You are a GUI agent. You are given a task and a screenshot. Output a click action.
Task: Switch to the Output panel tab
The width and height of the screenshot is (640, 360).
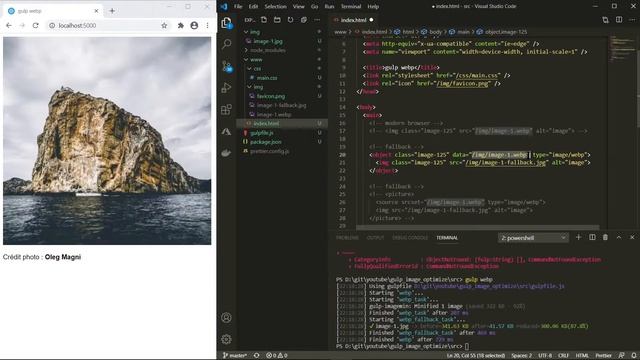[375, 238]
